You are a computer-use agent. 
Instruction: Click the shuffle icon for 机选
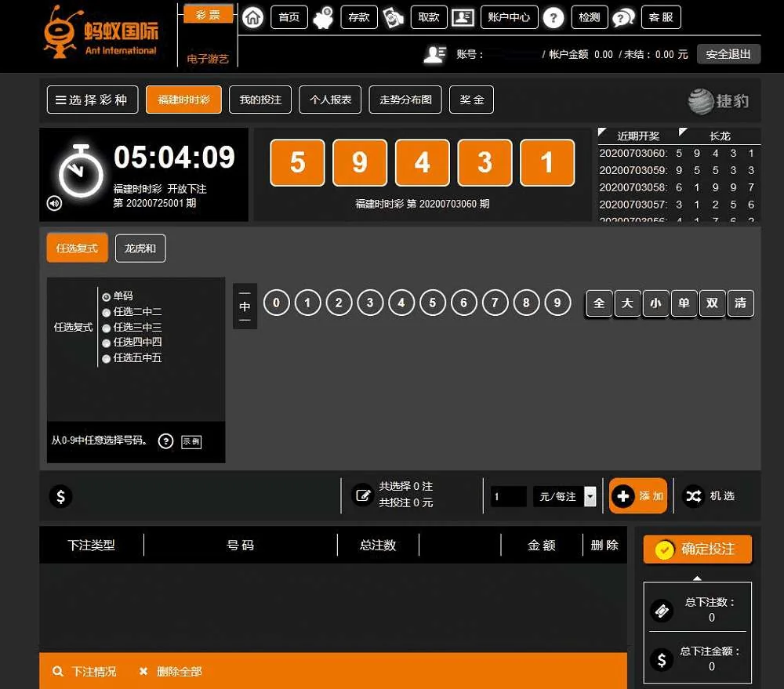[693, 496]
